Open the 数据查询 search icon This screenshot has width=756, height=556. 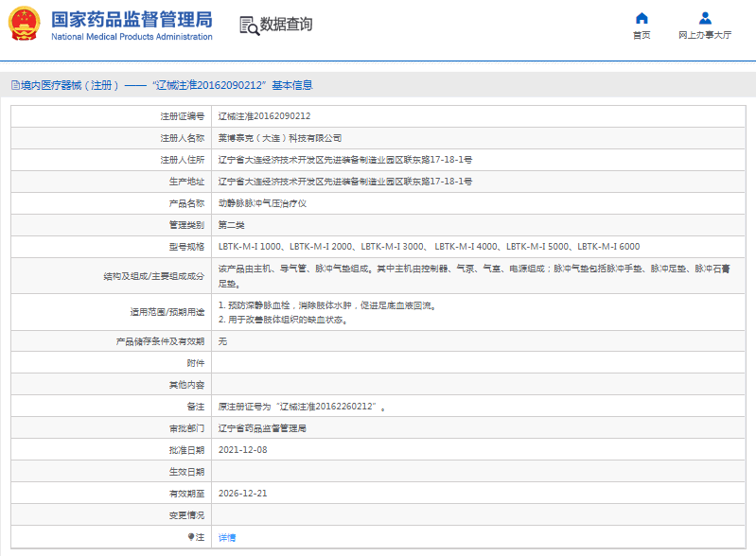click(249, 26)
